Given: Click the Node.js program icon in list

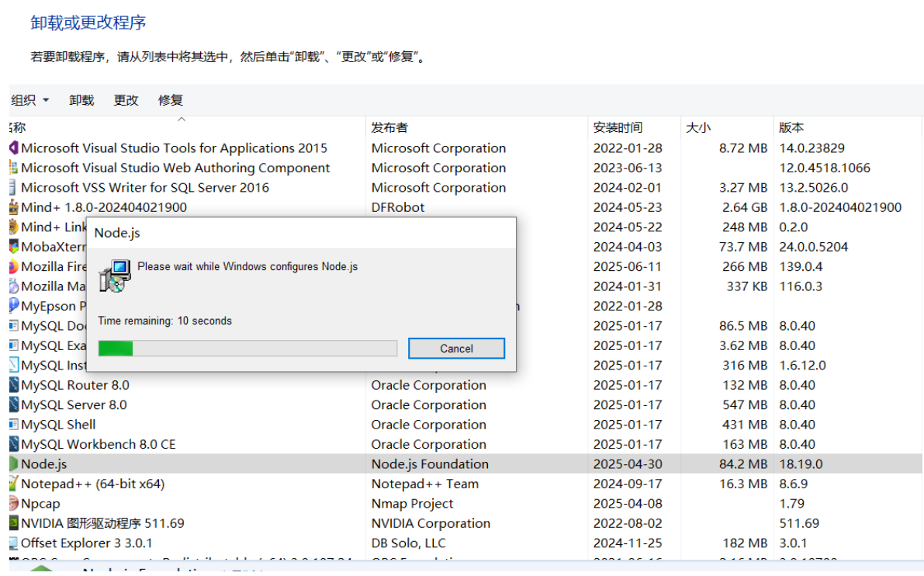Looking at the screenshot, I should 13,464.
